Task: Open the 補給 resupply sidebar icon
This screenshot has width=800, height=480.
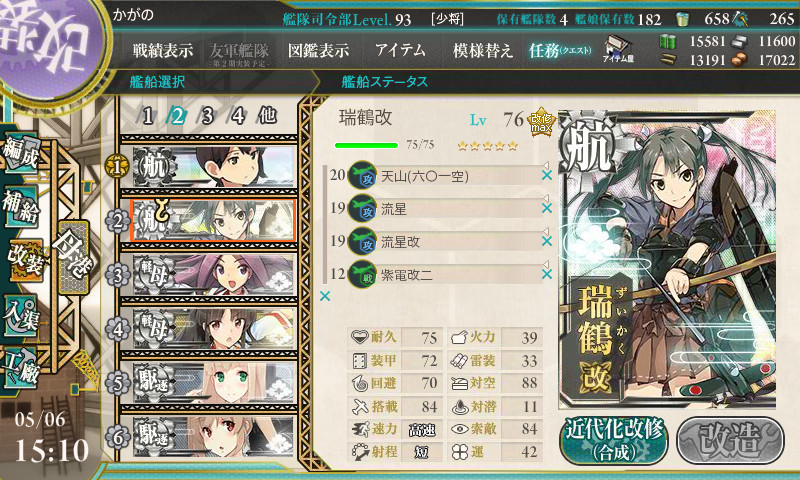Action: [x=20, y=206]
